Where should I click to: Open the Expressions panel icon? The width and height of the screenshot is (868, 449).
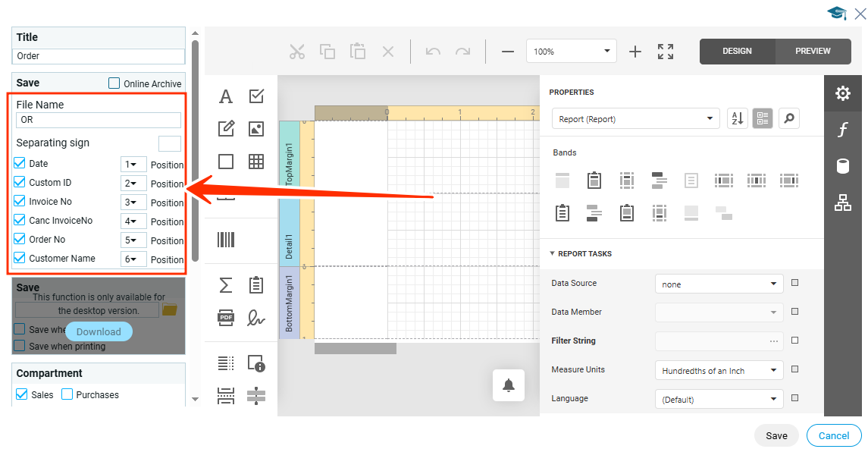pyautogui.click(x=842, y=130)
